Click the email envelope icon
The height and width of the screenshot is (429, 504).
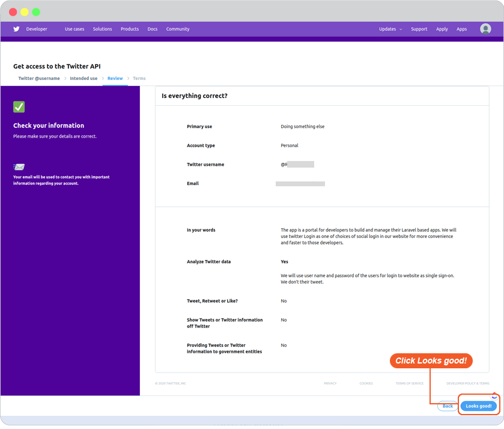[19, 167]
